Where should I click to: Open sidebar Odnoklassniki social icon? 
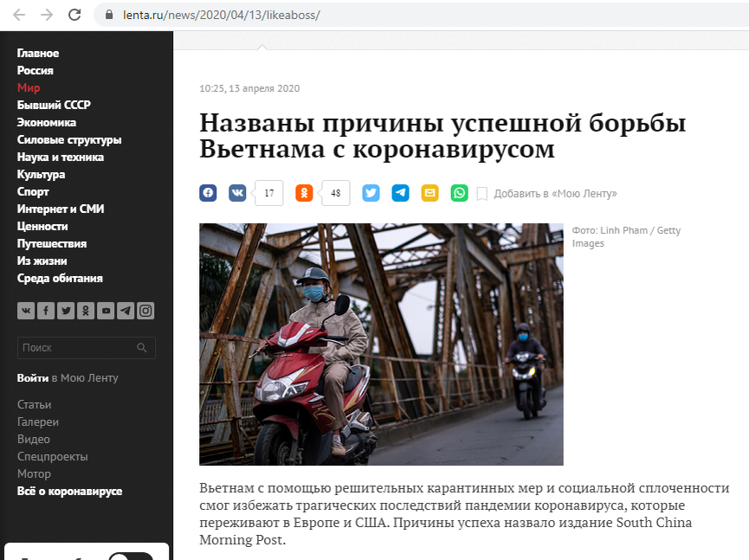86,311
